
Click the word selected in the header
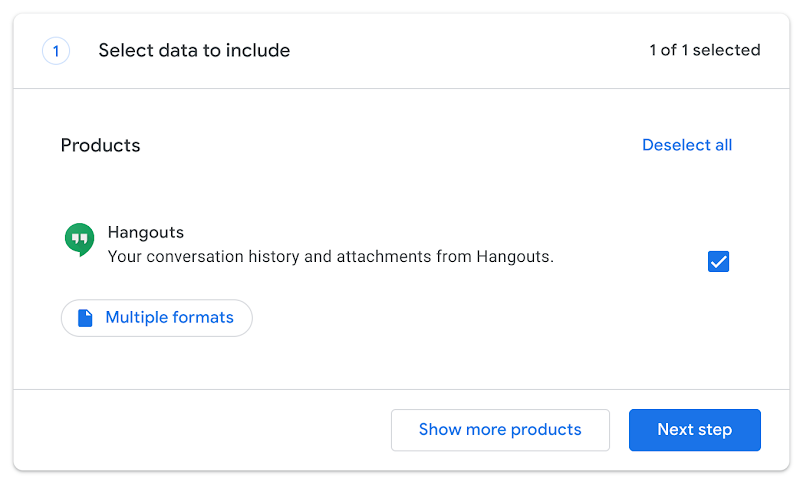pos(727,50)
